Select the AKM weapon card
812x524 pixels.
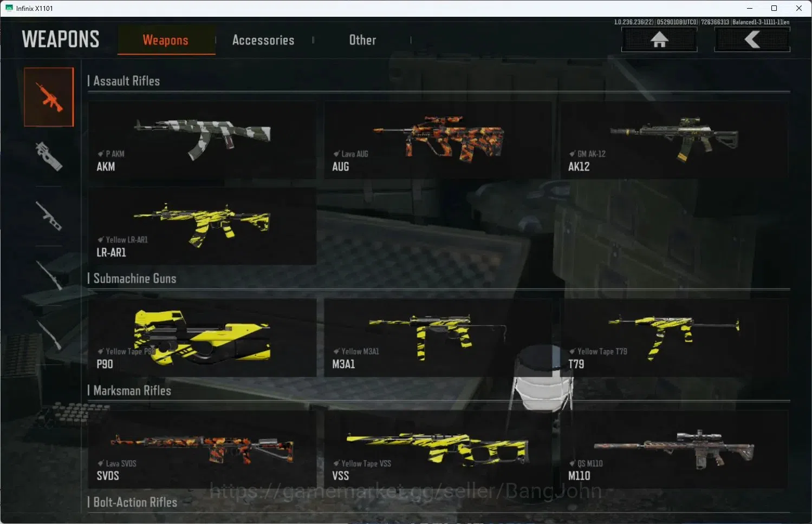(202, 140)
